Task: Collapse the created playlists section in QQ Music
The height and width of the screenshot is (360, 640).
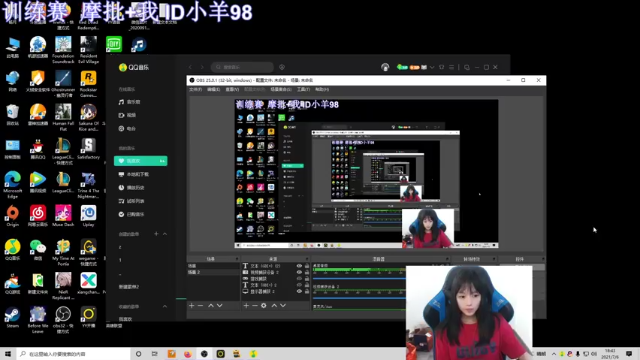Action: pyautogui.click(x=165, y=234)
